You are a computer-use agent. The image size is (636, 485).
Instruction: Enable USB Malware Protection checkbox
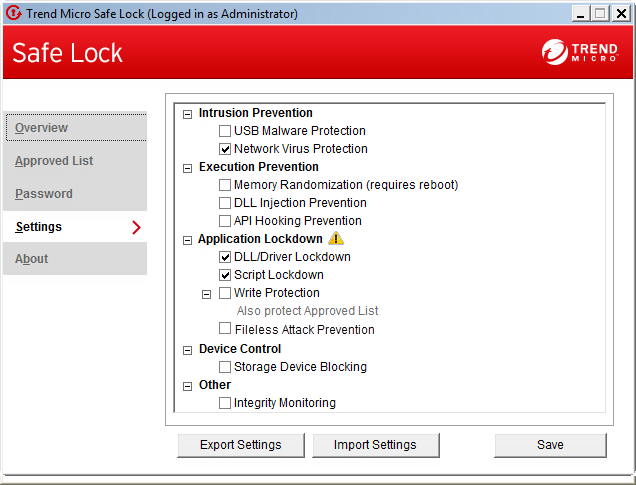pos(225,131)
